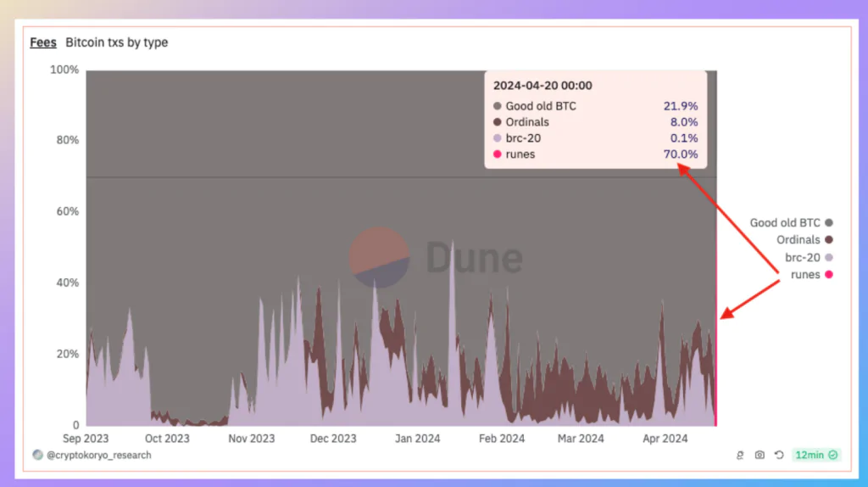868x487 pixels.
Task: Toggle the runes legend series
Action: (x=811, y=275)
